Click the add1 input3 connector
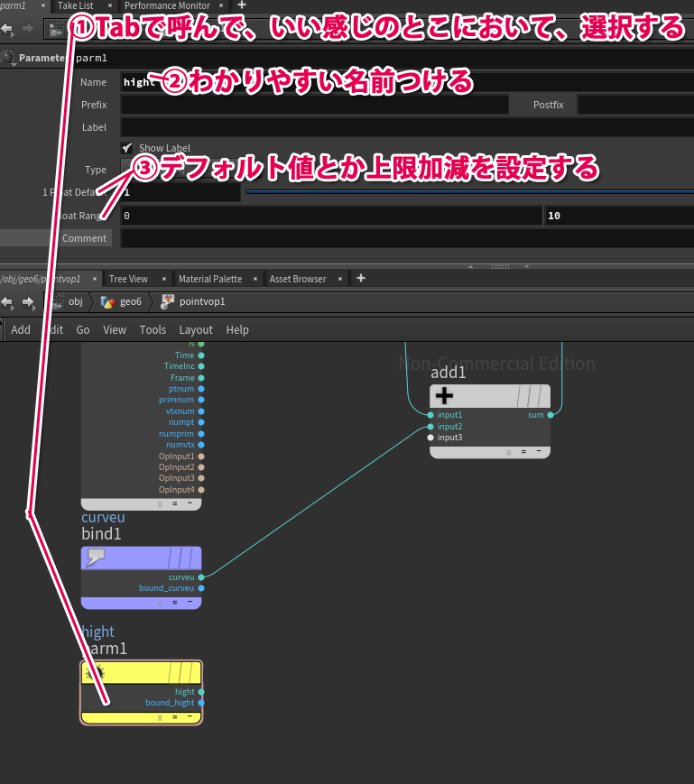This screenshot has width=694, height=784. [430, 438]
